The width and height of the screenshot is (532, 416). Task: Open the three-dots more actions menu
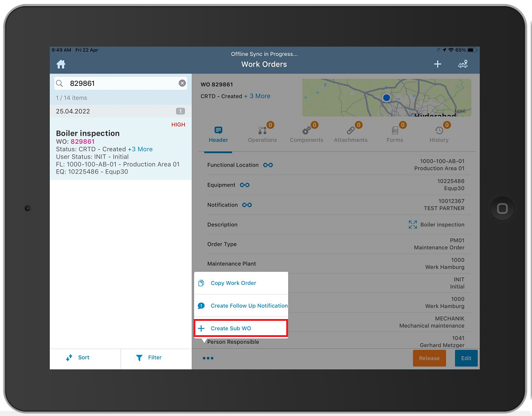pyautogui.click(x=208, y=358)
